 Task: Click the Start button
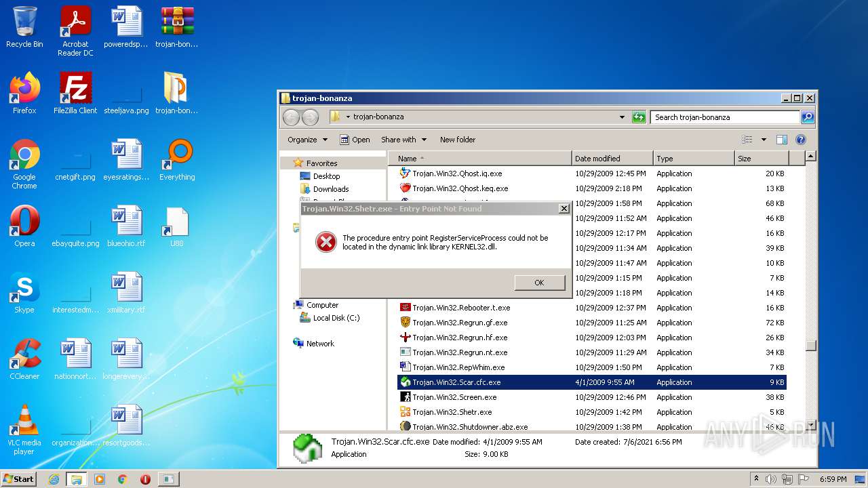19,479
